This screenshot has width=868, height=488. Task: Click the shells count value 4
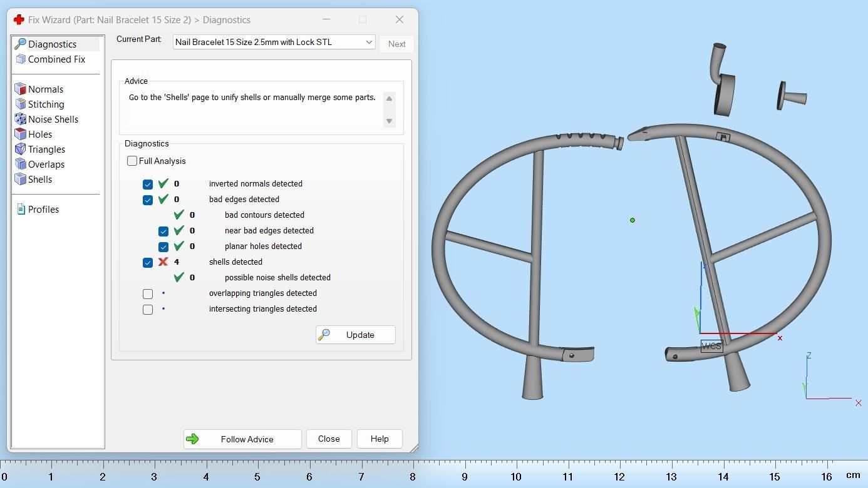tap(177, 262)
